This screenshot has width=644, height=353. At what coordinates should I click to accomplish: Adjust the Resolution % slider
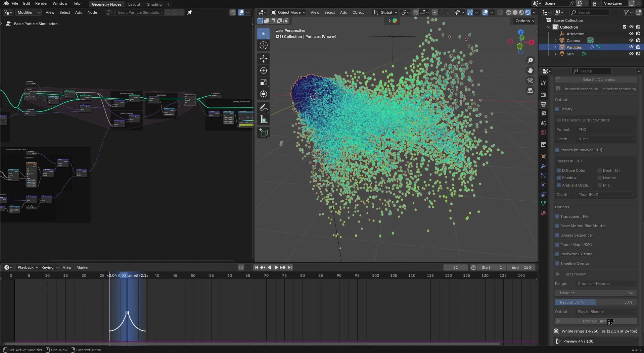(596, 302)
